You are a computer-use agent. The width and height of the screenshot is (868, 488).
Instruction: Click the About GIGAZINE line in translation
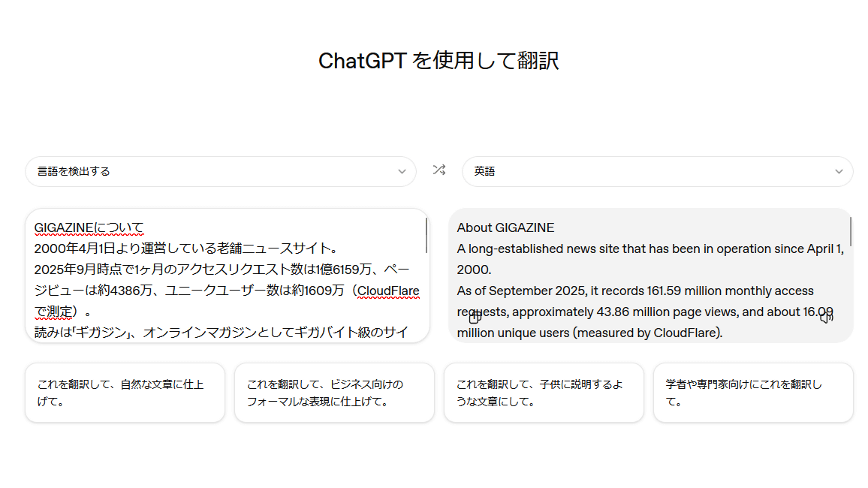pyautogui.click(x=505, y=227)
